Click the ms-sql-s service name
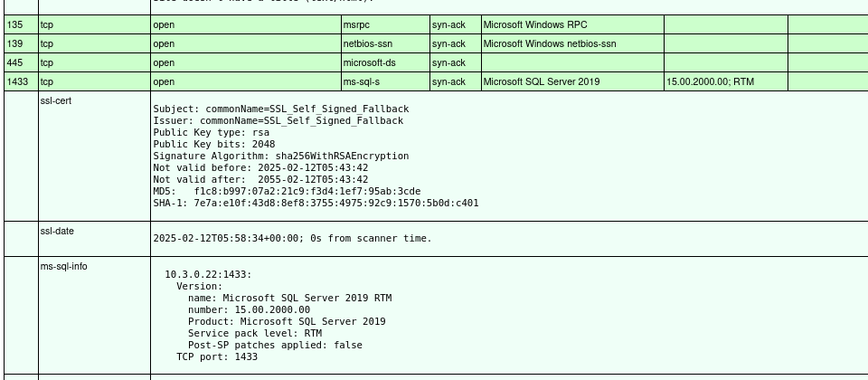 pyautogui.click(x=361, y=81)
